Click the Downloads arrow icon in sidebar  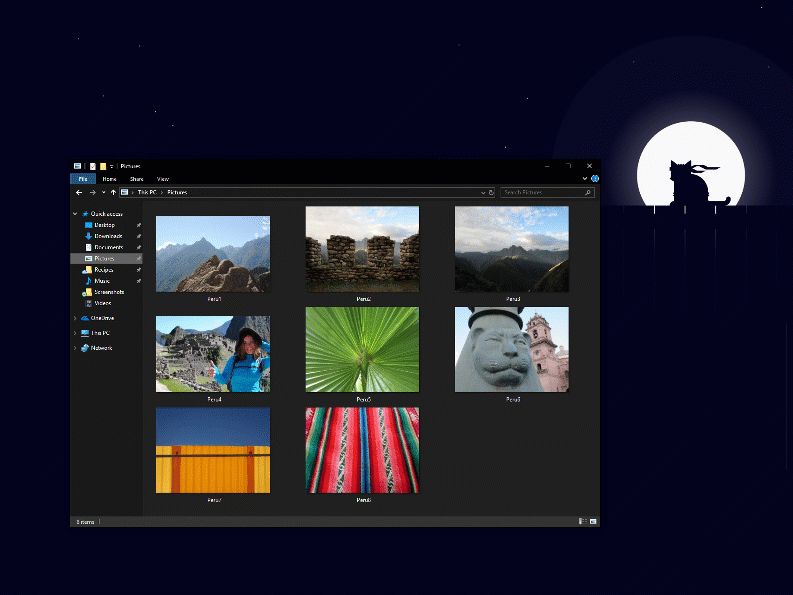[x=89, y=236]
